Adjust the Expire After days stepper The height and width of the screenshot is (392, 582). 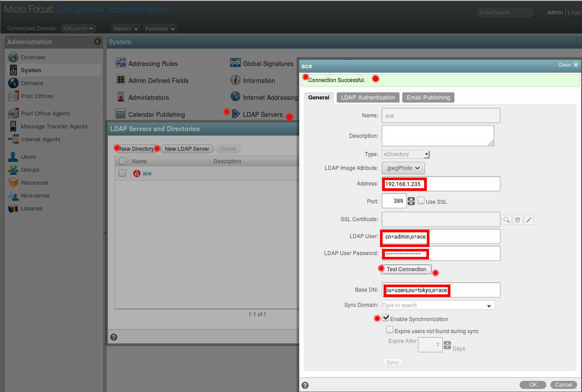447,345
